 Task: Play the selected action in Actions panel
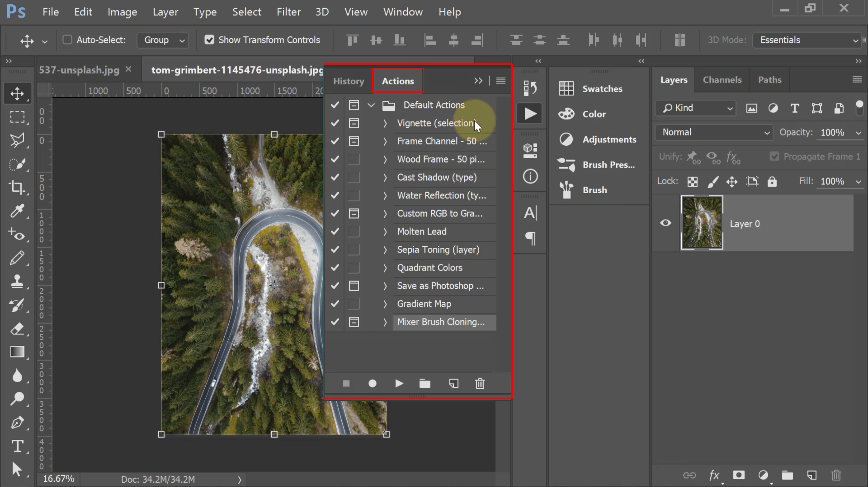click(x=399, y=383)
